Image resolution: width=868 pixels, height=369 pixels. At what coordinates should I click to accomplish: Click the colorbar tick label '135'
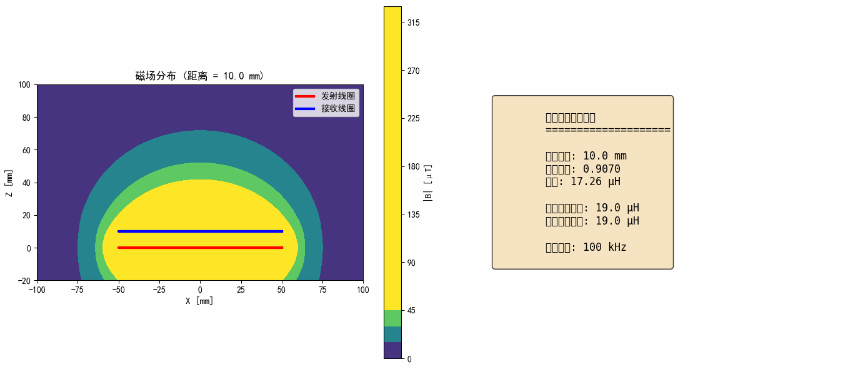pos(413,215)
